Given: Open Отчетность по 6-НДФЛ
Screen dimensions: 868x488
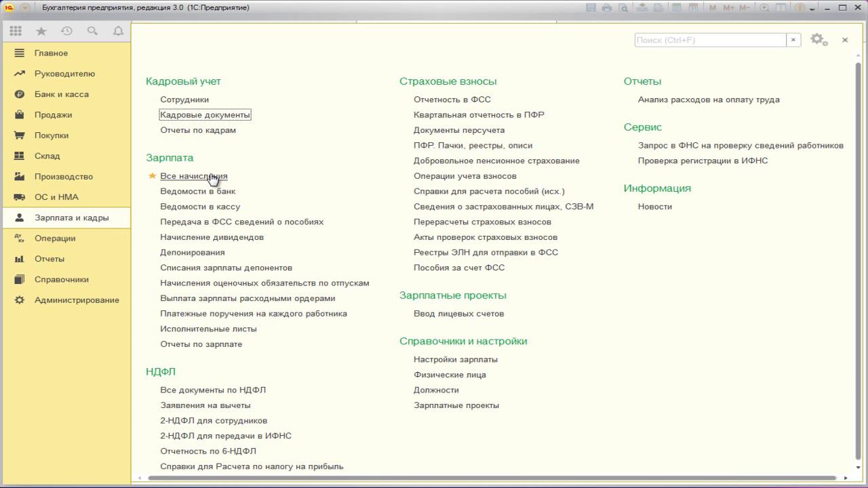Looking at the screenshot, I should 208,451.
